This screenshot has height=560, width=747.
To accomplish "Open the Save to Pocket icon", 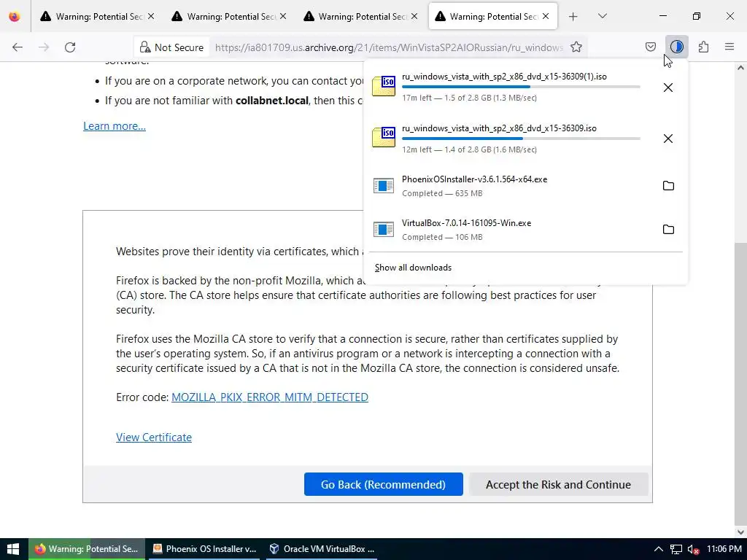I will pos(650,47).
